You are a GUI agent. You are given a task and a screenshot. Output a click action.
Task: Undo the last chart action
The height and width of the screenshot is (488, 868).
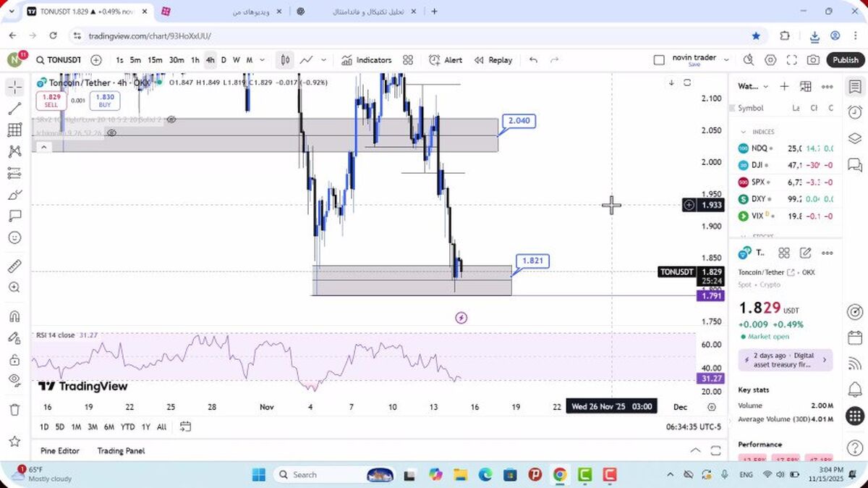coord(534,60)
